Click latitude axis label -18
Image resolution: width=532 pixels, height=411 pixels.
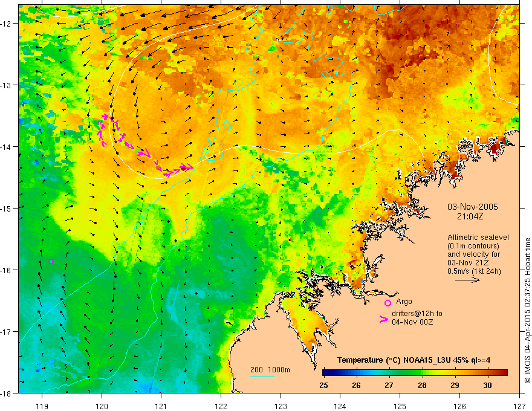point(6,393)
